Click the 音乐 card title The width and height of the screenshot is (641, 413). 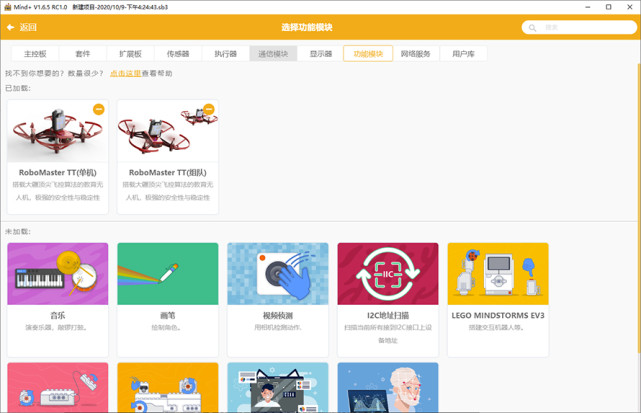point(58,315)
